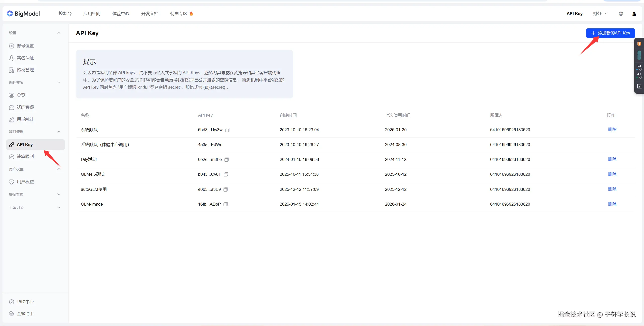Open the user profile icon
This screenshot has height=326, width=644.
point(634,14)
